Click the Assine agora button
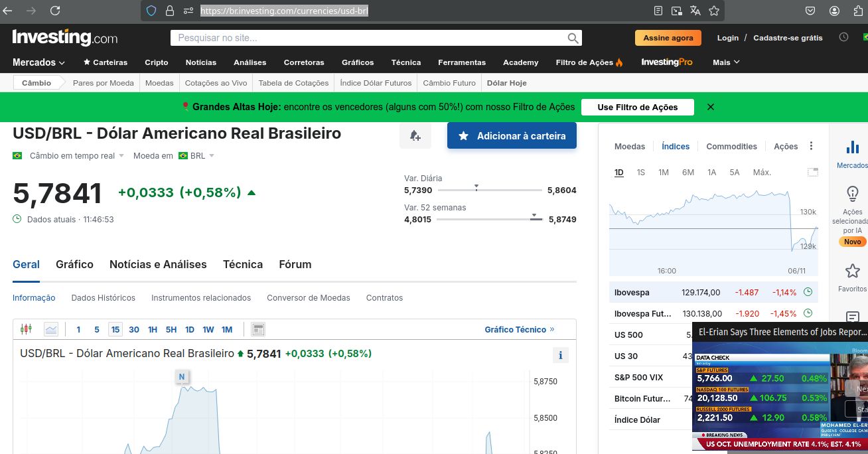 click(x=668, y=38)
